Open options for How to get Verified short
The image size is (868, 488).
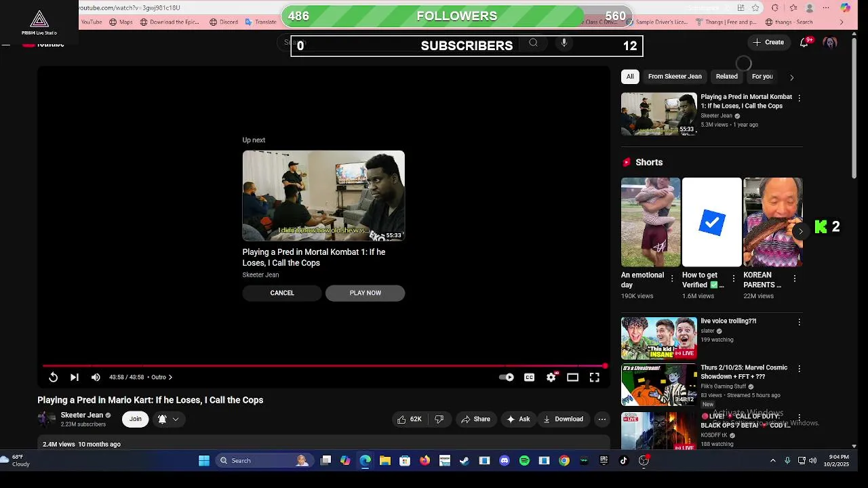coord(733,279)
